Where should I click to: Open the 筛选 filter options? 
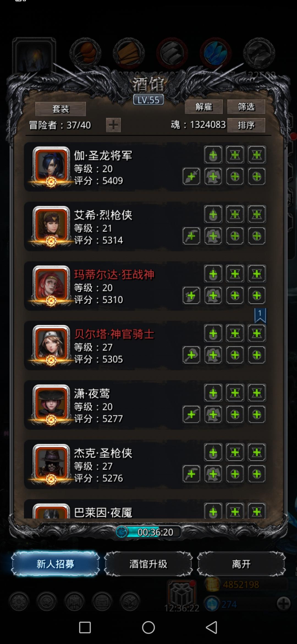tap(246, 107)
